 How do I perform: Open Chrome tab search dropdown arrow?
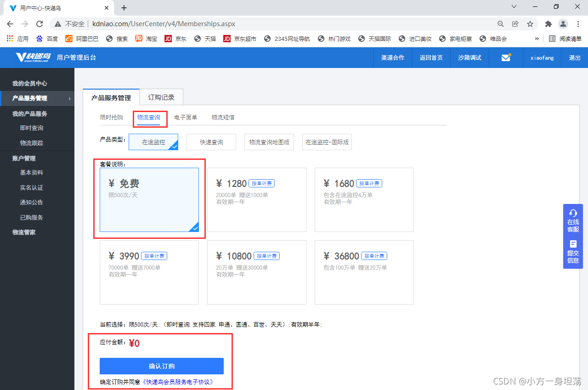click(x=514, y=7)
